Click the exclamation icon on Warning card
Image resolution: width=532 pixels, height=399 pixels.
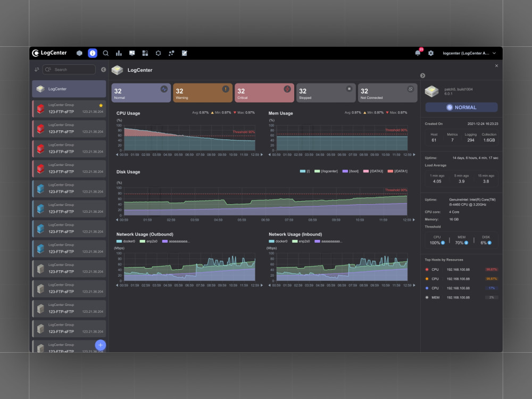coord(226,89)
